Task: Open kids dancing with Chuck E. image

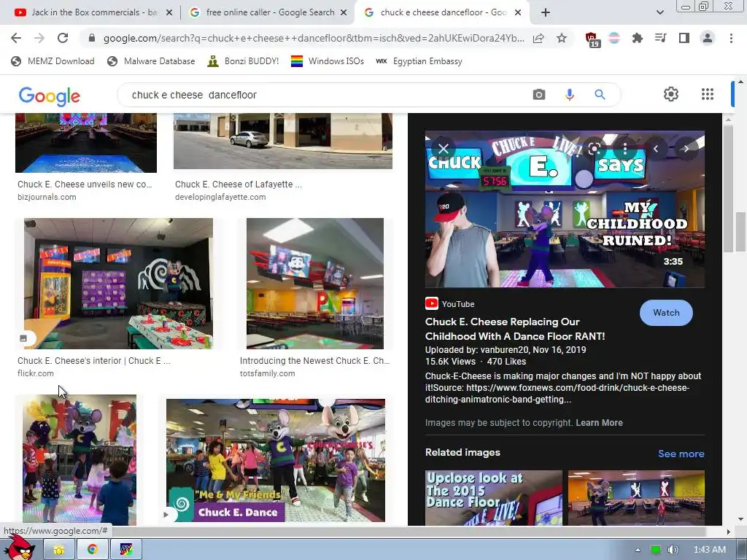Action: tap(79, 460)
